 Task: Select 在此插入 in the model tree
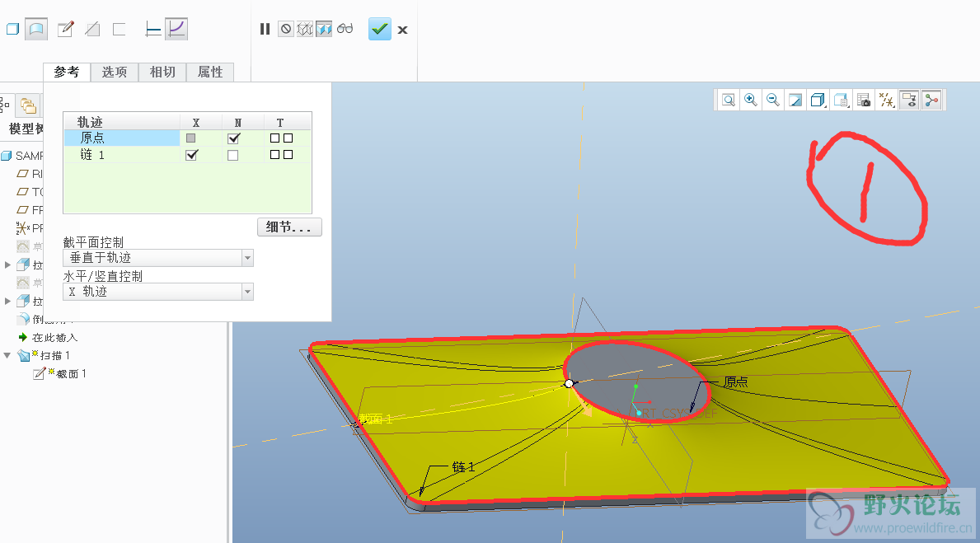coord(55,338)
